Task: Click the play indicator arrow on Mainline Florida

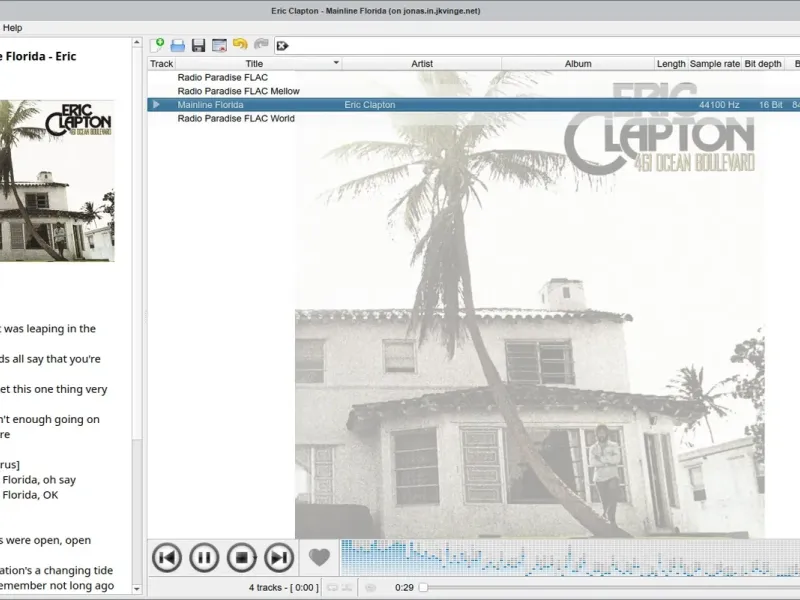Action: [x=156, y=105]
